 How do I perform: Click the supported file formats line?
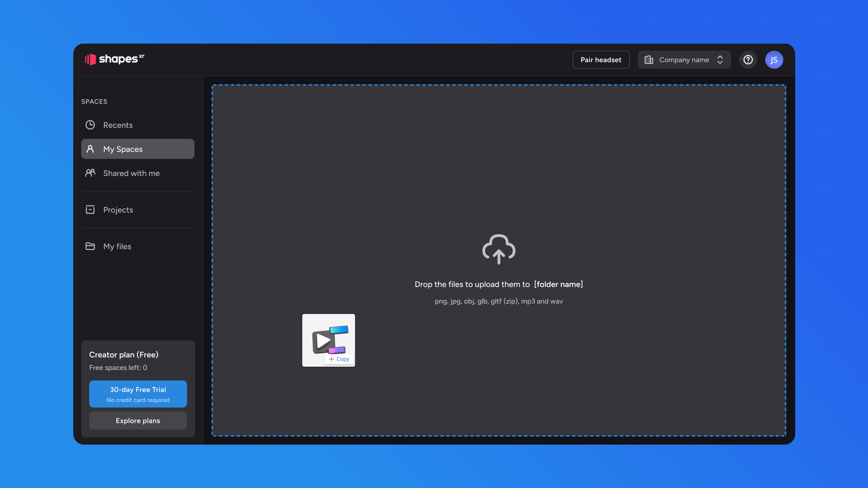coord(499,301)
